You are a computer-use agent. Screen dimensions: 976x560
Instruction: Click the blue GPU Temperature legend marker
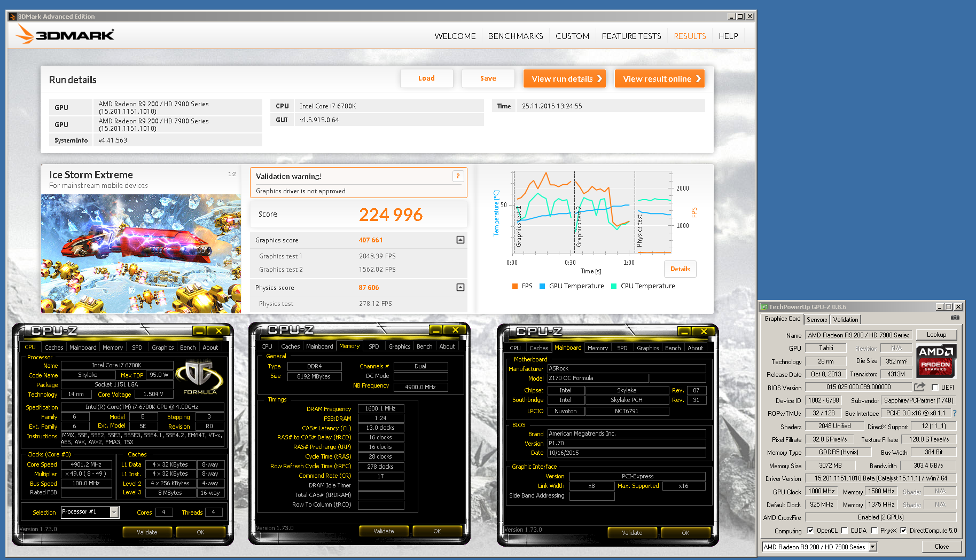[542, 286]
